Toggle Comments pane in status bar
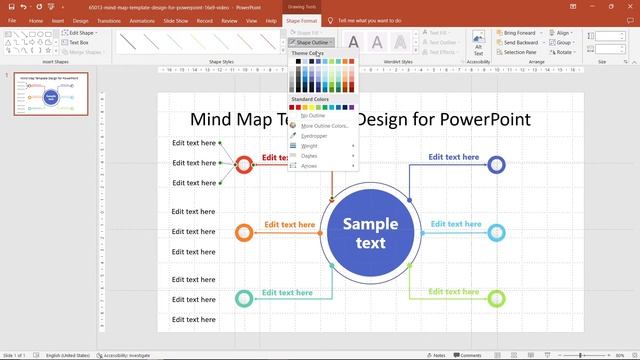 coord(467,356)
